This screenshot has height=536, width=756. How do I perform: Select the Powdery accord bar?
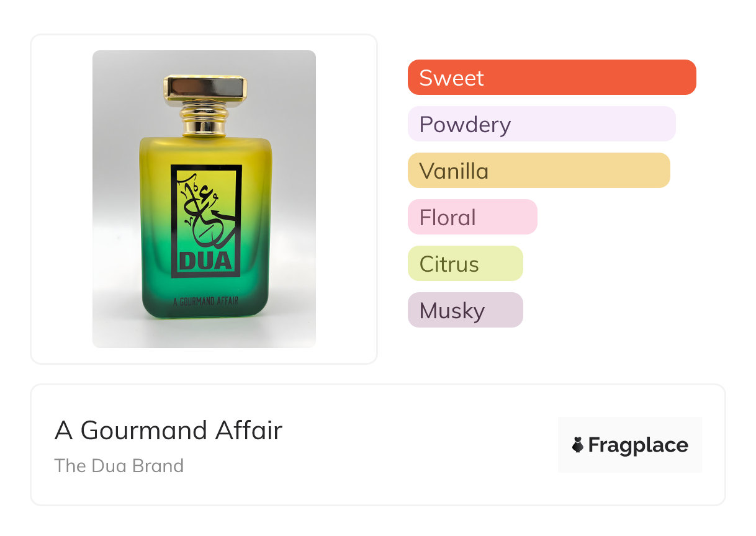click(541, 124)
